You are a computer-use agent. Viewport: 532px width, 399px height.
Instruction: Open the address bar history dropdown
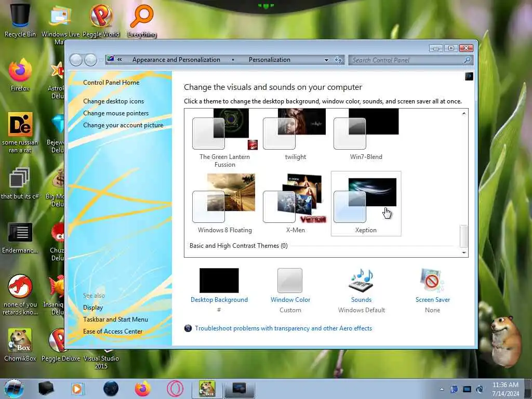(326, 60)
